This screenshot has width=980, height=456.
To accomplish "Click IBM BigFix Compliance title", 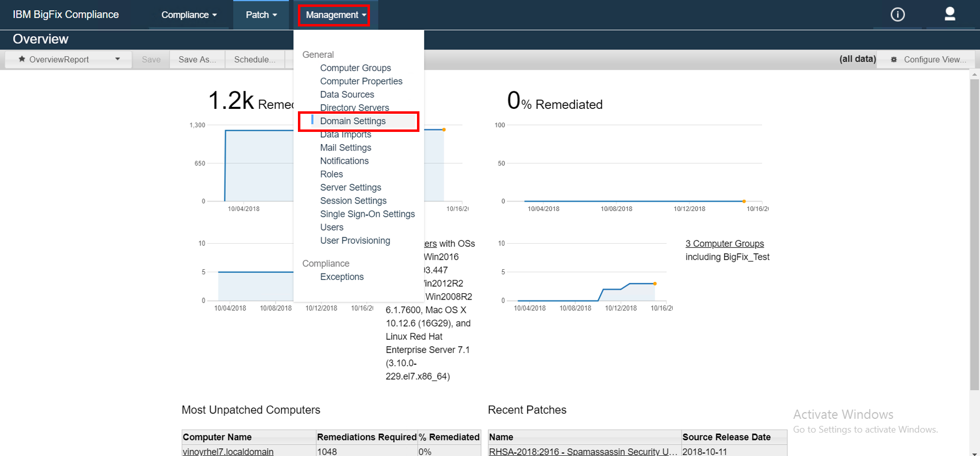I will tap(66, 15).
